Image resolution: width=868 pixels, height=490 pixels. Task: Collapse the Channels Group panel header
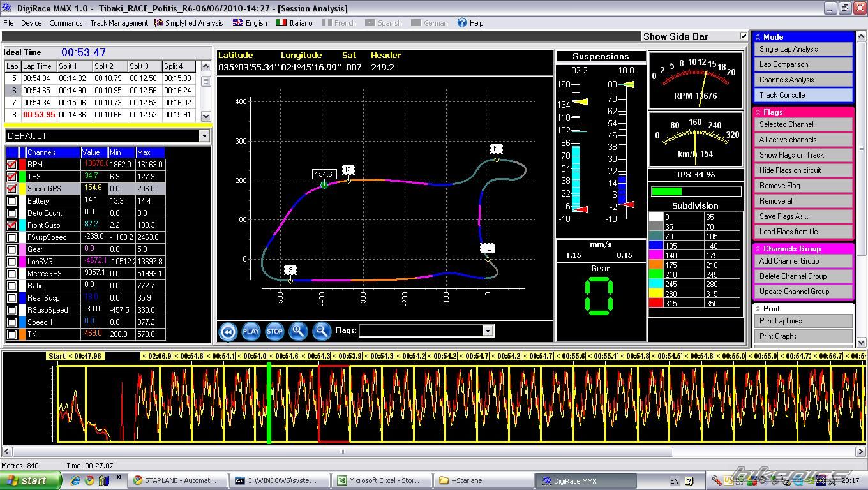[758, 249]
